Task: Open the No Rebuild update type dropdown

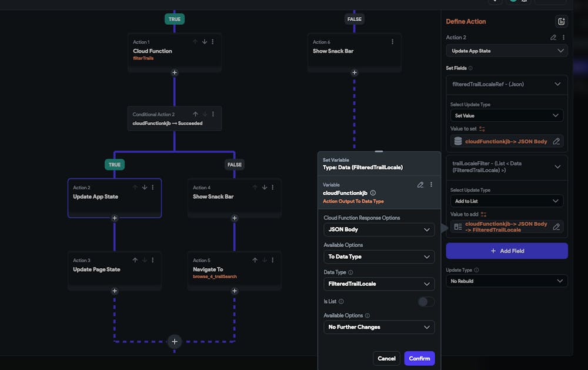Action: click(x=507, y=281)
